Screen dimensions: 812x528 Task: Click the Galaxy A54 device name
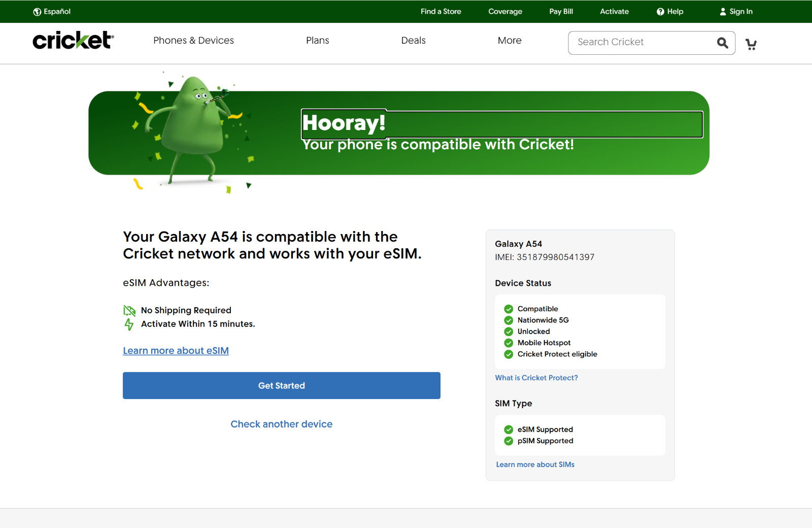pyautogui.click(x=519, y=244)
